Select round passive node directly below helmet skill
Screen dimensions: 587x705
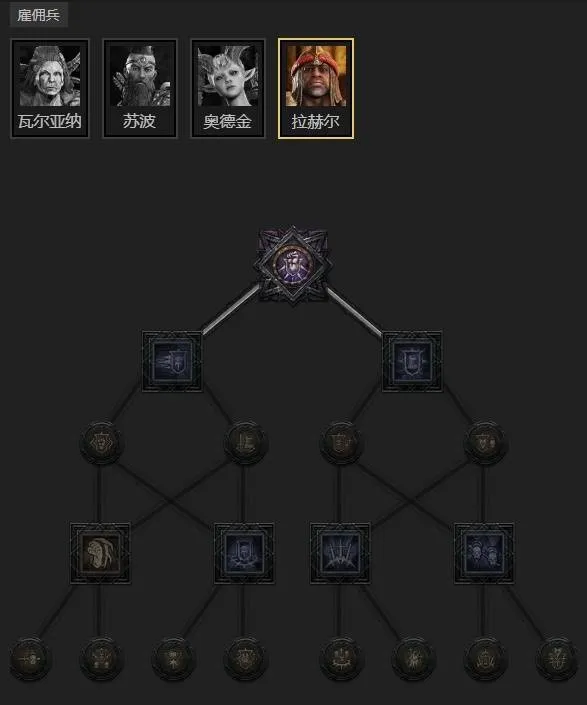[x=101, y=659]
